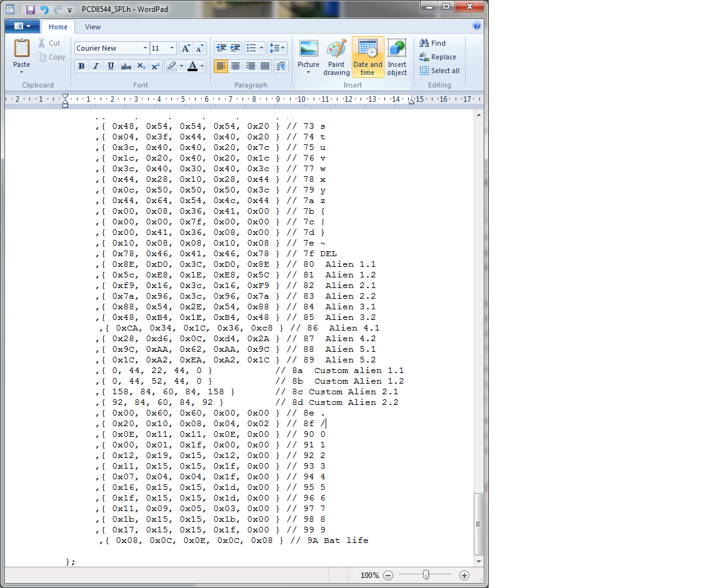Insert Date and time
The image size is (720, 588).
(x=367, y=57)
